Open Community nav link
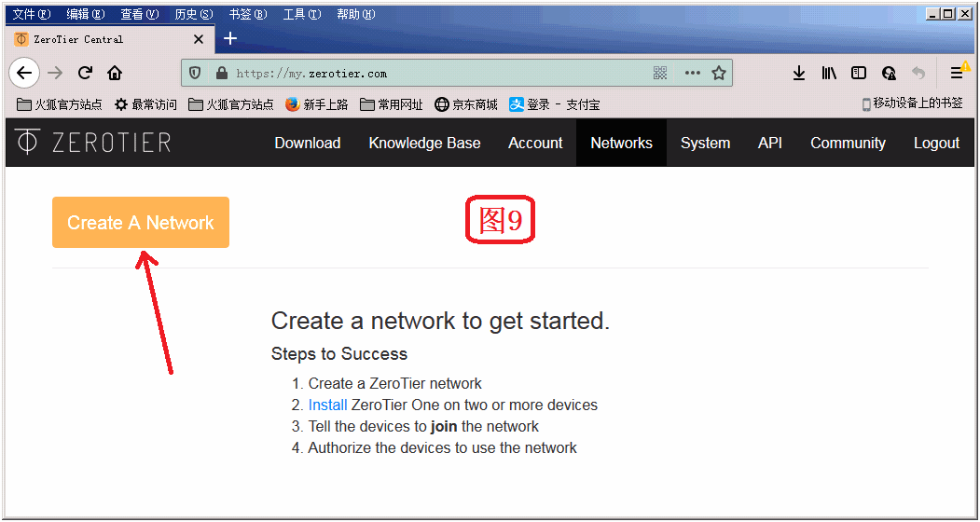The image size is (980, 522). 849,143
